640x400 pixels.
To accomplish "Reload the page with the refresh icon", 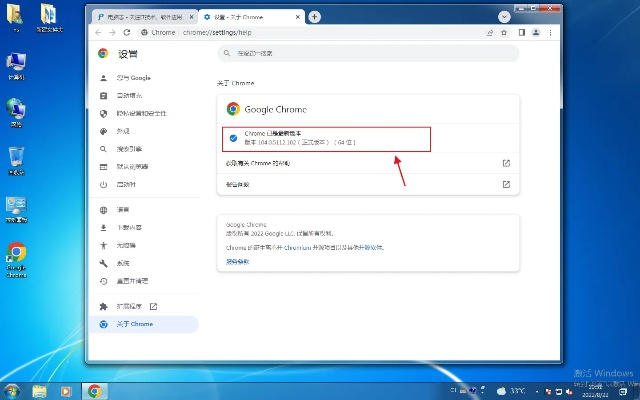I will click(126, 32).
